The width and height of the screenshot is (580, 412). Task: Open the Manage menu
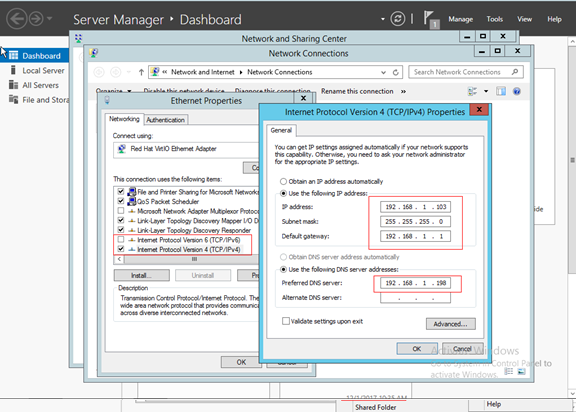click(461, 19)
